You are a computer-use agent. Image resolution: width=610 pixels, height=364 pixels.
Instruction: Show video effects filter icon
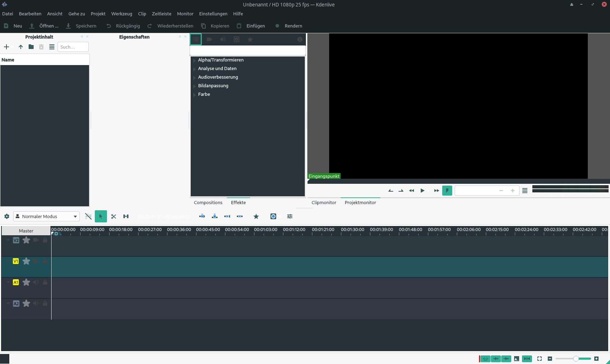pyautogui.click(x=210, y=39)
